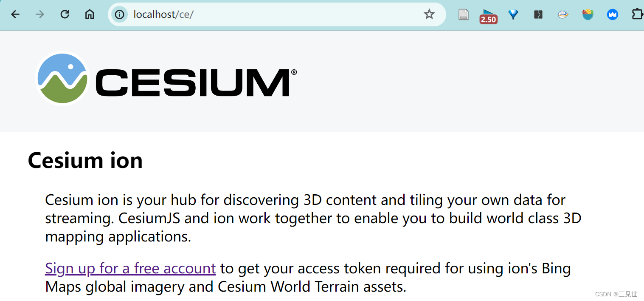The image size is (644, 301).
Task: Click the site information icon in address bar
Action: click(x=119, y=14)
